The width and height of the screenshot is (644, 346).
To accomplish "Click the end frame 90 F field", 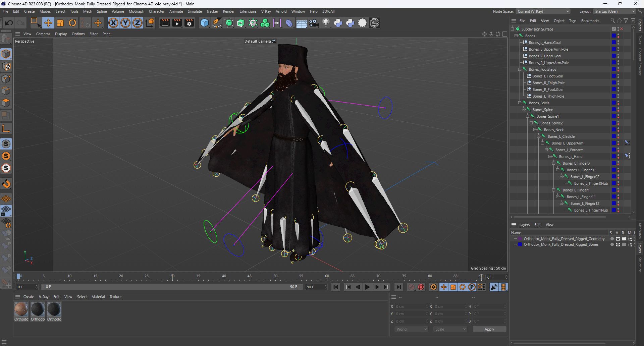I will pos(316,287).
